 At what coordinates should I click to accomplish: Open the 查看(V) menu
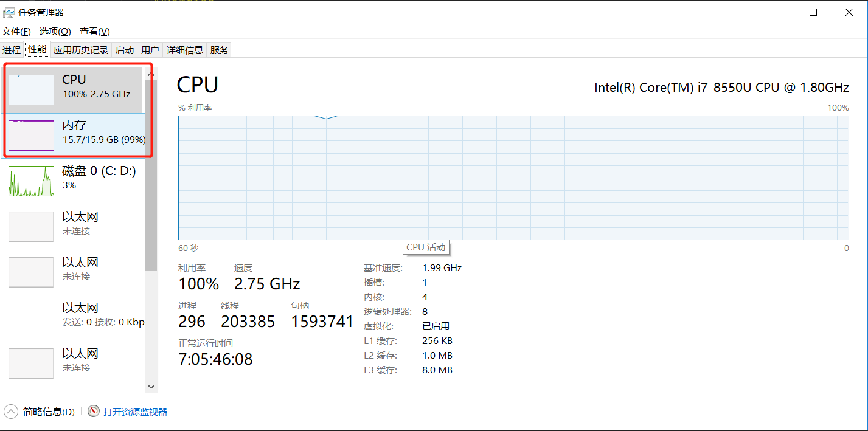(x=94, y=31)
